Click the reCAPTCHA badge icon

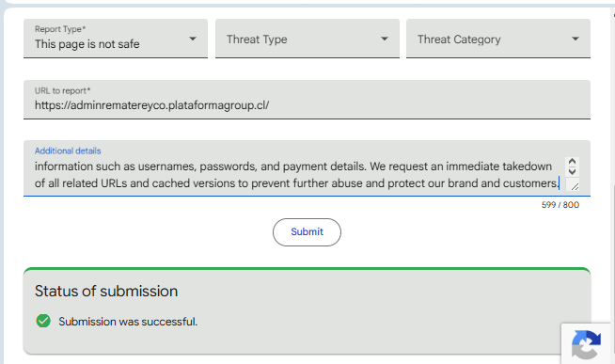point(586,344)
